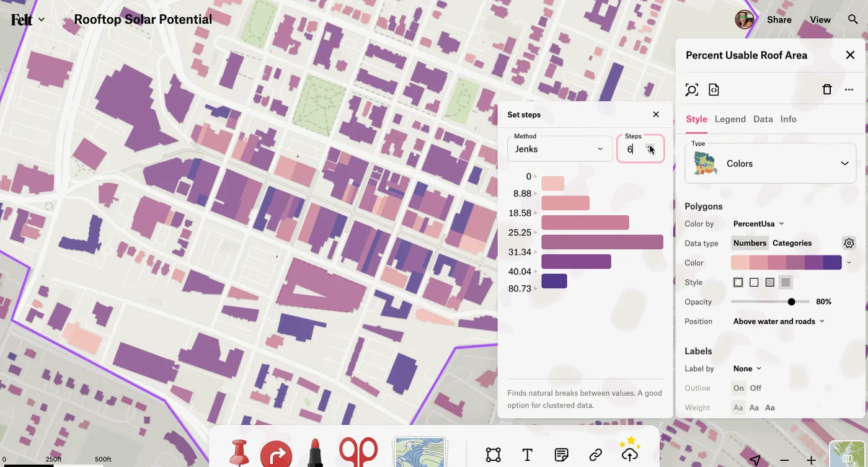This screenshot has width=868, height=467.
Task: Open the Position dropdown
Action: click(x=779, y=321)
